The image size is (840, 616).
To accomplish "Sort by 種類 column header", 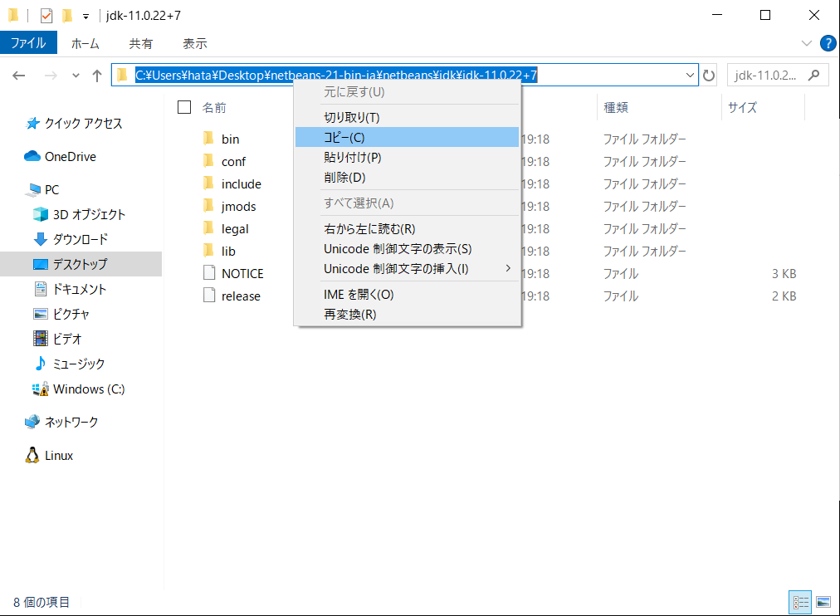I will [x=616, y=108].
